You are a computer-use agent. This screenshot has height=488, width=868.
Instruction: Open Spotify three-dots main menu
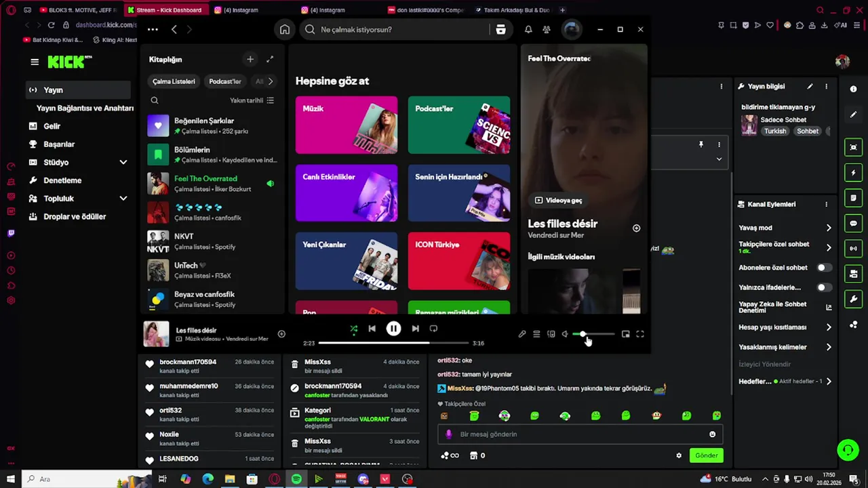(x=153, y=30)
